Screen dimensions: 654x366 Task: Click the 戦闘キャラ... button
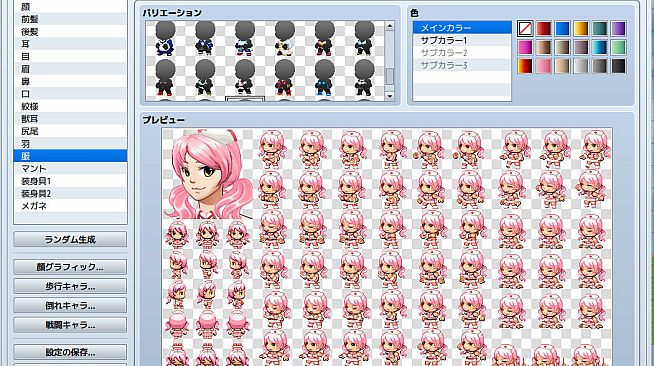coord(70,325)
